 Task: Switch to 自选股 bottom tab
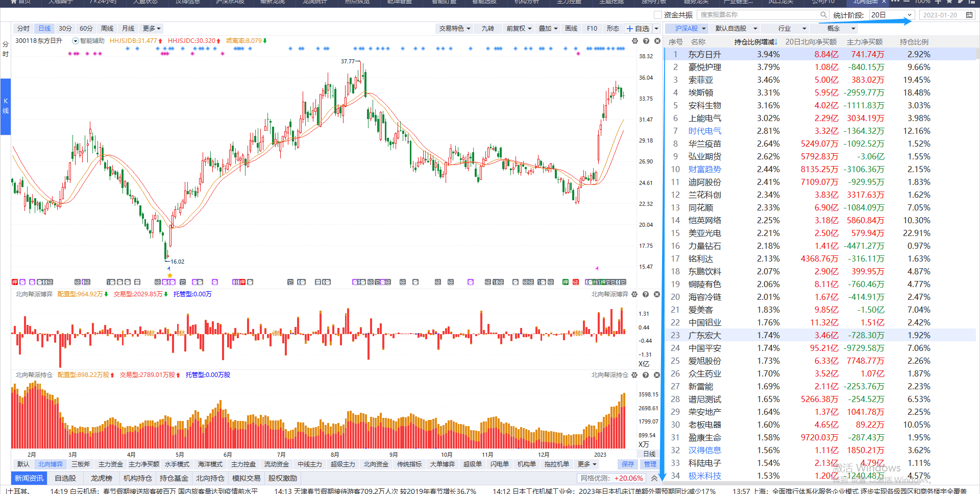(65, 478)
